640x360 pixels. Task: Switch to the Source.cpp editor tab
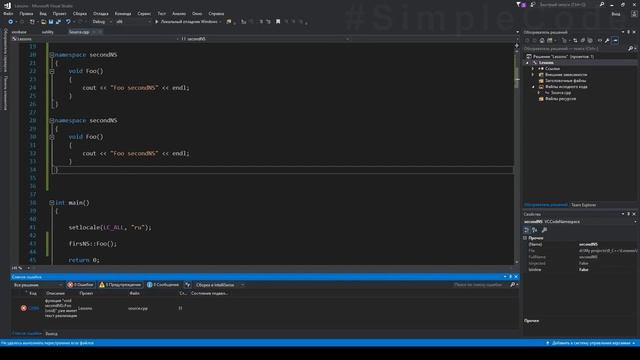coord(79,32)
